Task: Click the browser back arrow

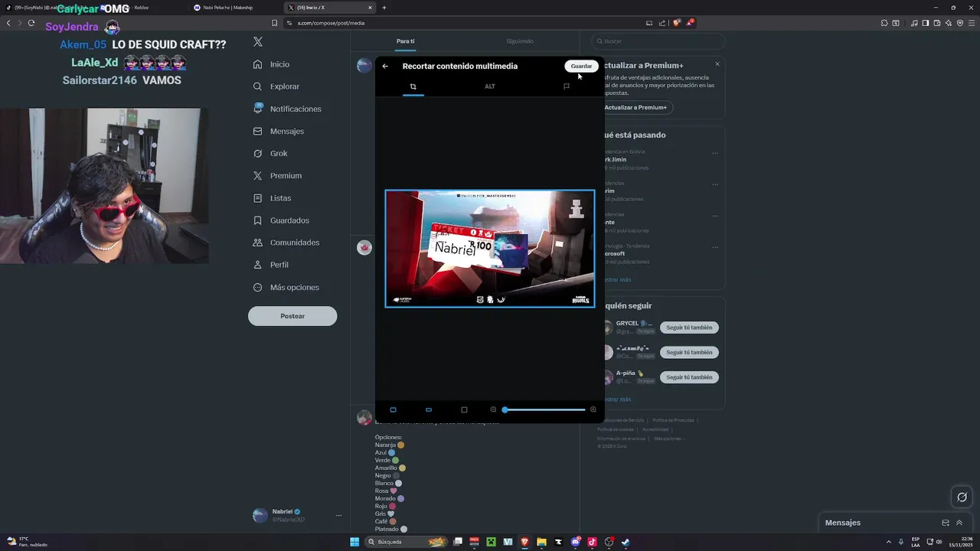Action: pyautogui.click(x=8, y=23)
